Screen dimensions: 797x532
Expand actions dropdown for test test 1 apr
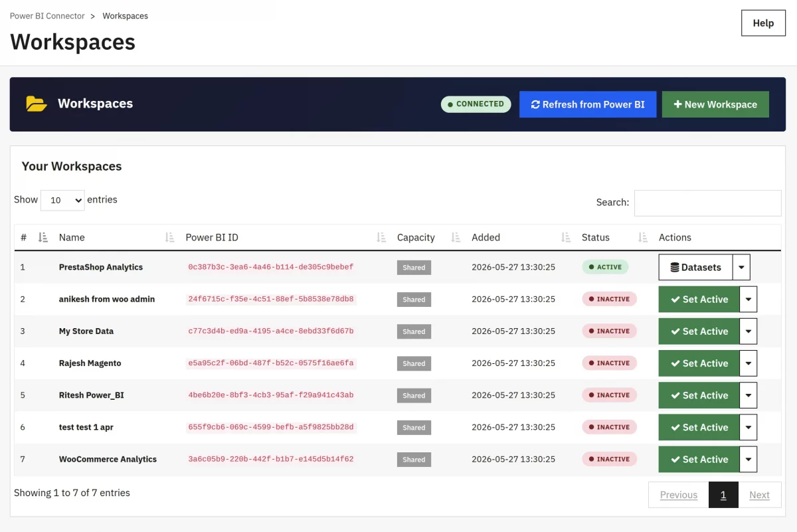pos(748,427)
